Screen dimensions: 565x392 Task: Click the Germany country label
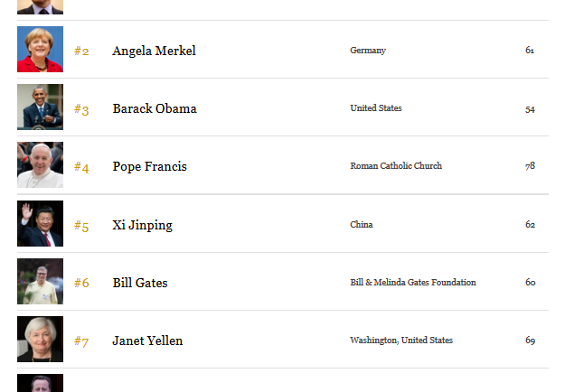point(368,51)
